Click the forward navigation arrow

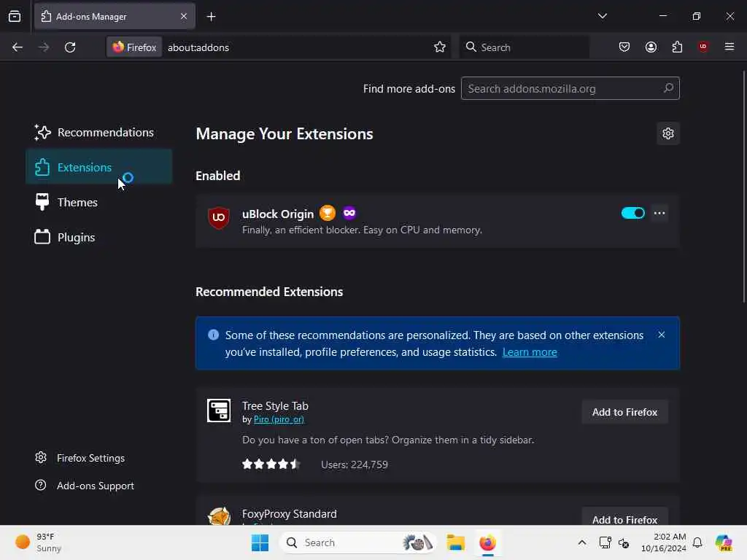point(44,47)
